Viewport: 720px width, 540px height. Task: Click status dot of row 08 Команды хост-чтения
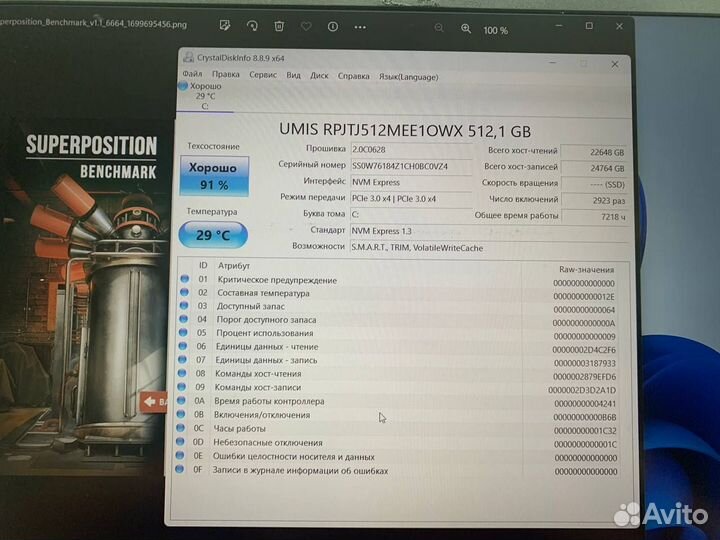point(182,373)
